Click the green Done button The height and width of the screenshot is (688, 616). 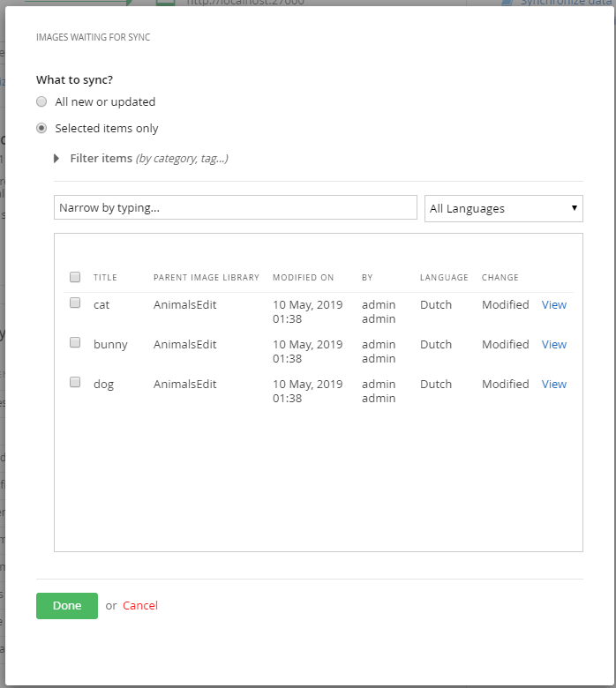point(67,605)
